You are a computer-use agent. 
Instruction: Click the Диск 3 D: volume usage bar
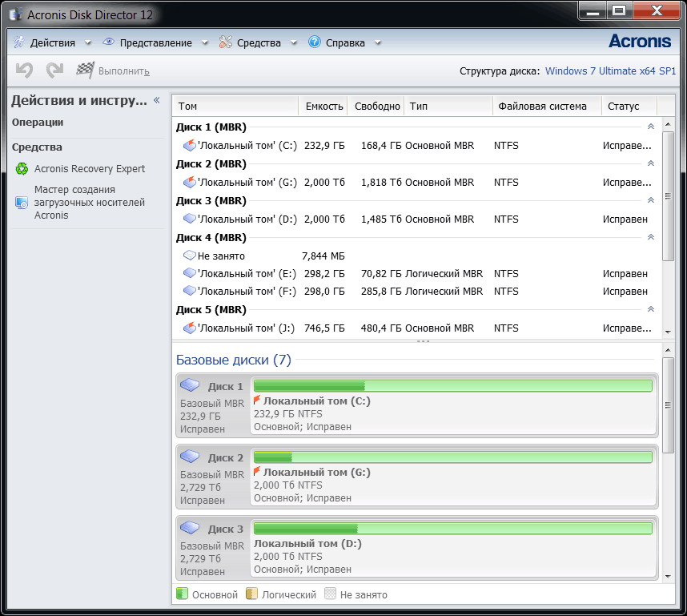pos(453,529)
